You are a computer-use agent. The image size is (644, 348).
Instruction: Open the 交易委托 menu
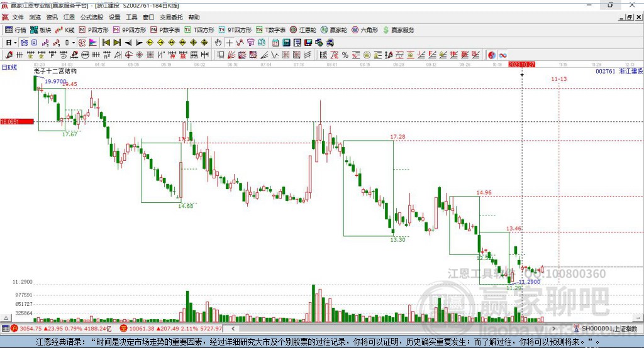[x=171, y=17]
